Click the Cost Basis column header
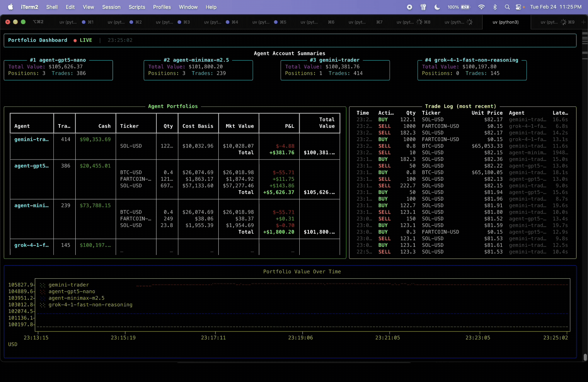The width and height of the screenshot is (588, 382). pos(198,126)
